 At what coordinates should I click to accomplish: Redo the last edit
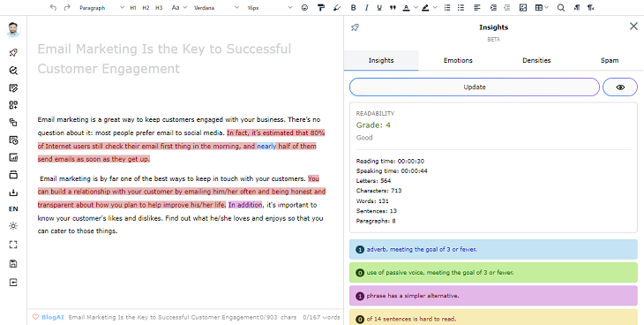pos(67,7)
